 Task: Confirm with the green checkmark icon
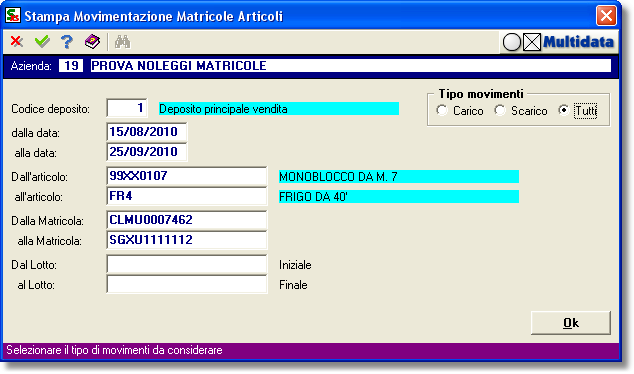click(42, 42)
